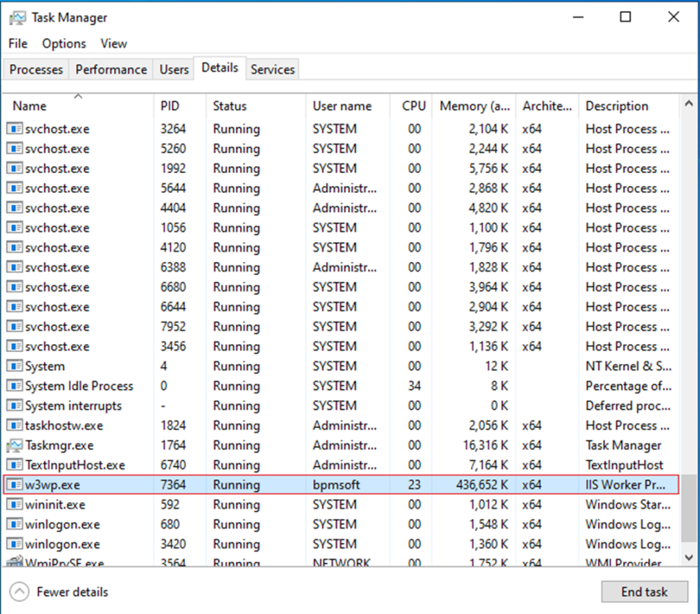700x614 pixels.
Task: Switch to the Users tab
Action: tap(174, 70)
